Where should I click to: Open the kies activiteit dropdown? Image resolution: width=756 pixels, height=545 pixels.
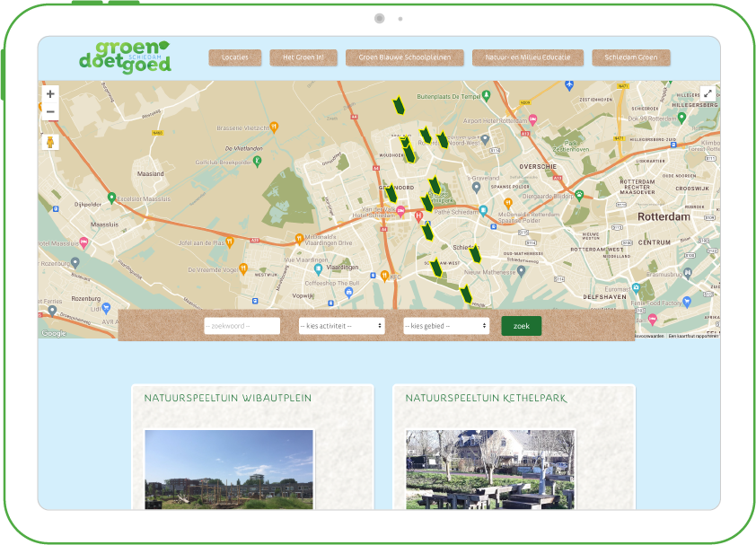pos(343,325)
